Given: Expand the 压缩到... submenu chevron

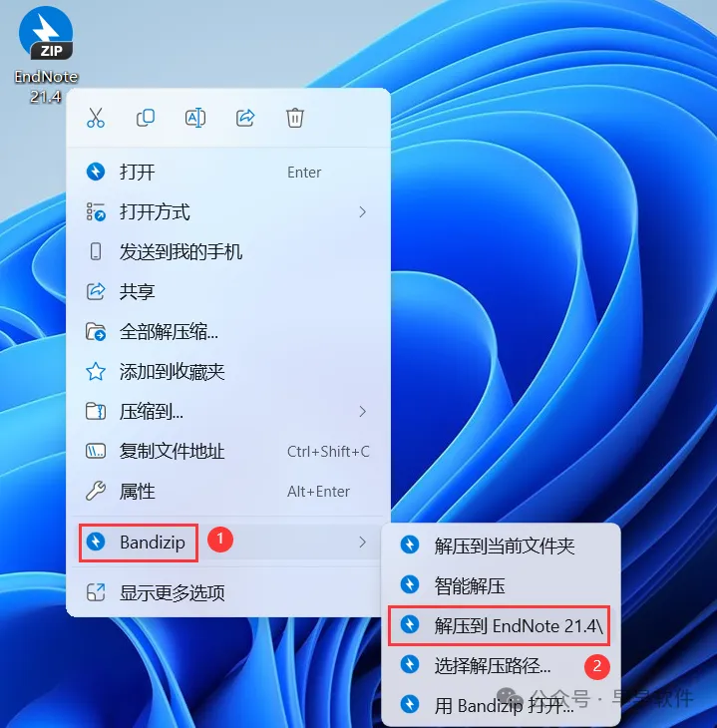Looking at the screenshot, I should pyautogui.click(x=363, y=411).
